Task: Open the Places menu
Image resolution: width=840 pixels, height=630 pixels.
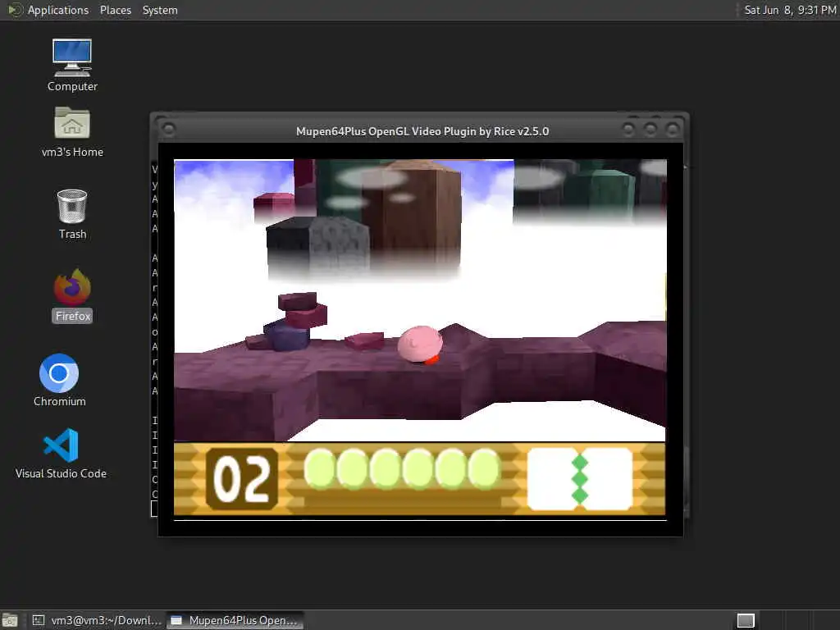Action: coord(115,10)
